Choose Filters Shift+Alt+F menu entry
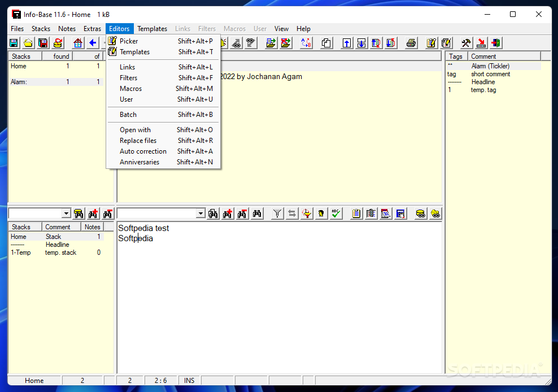Image resolution: width=558 pixels, height=392 pixels. (x=163, y=77)
